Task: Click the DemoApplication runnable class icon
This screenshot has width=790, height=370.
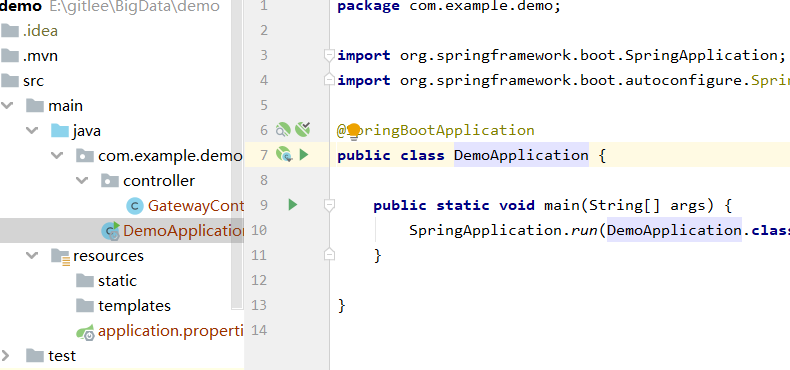Action: pyautogui.click(x=110, y=231)
